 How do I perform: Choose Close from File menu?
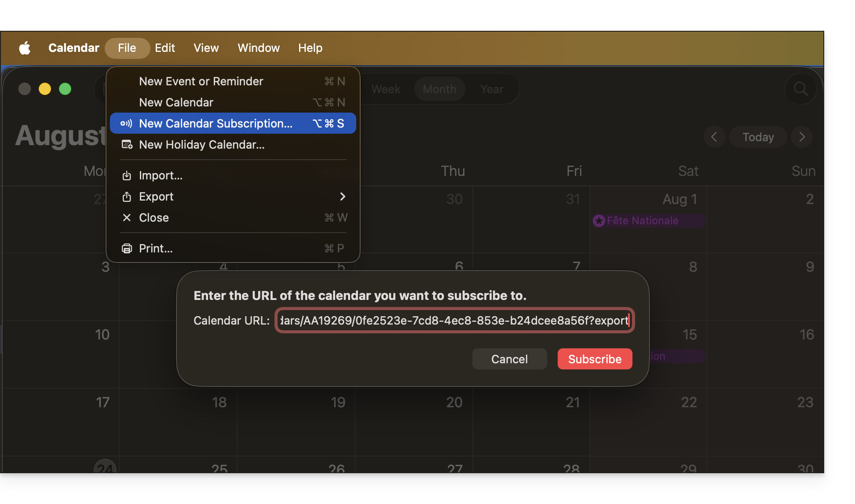point(233,218)
